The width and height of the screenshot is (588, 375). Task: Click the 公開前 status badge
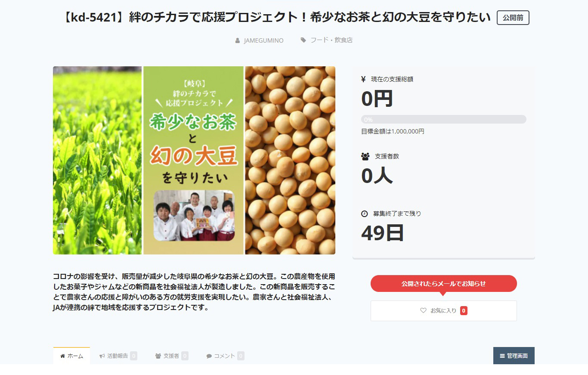coord(513,18)
